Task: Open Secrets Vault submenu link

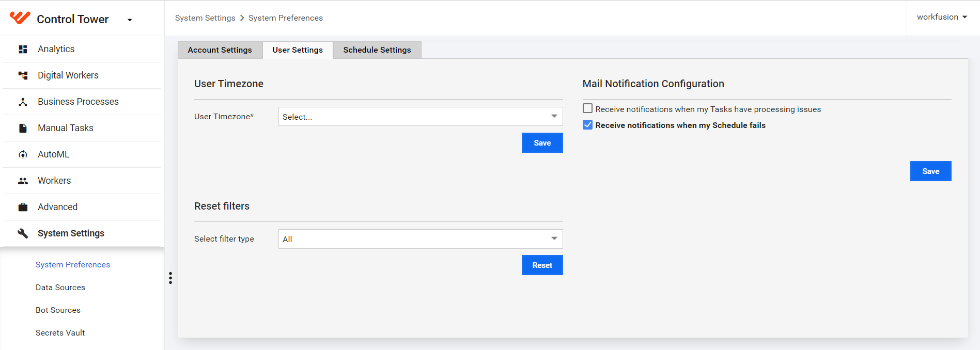Action: (60, 333)
